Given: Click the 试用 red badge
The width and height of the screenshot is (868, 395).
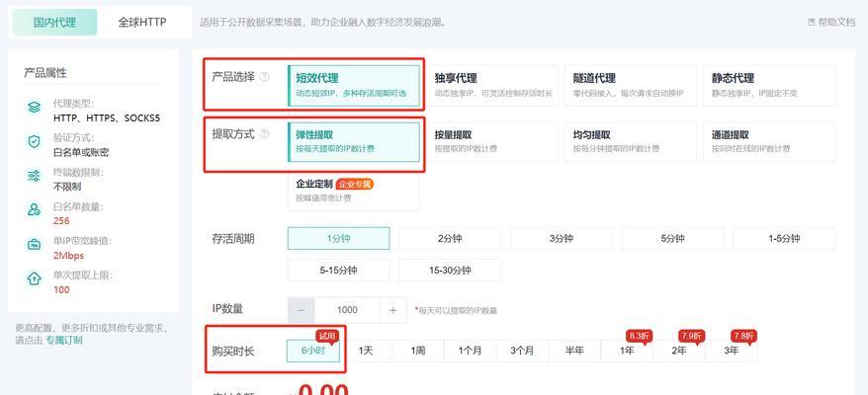Looking at the screenshot, I should click(326, 335).
